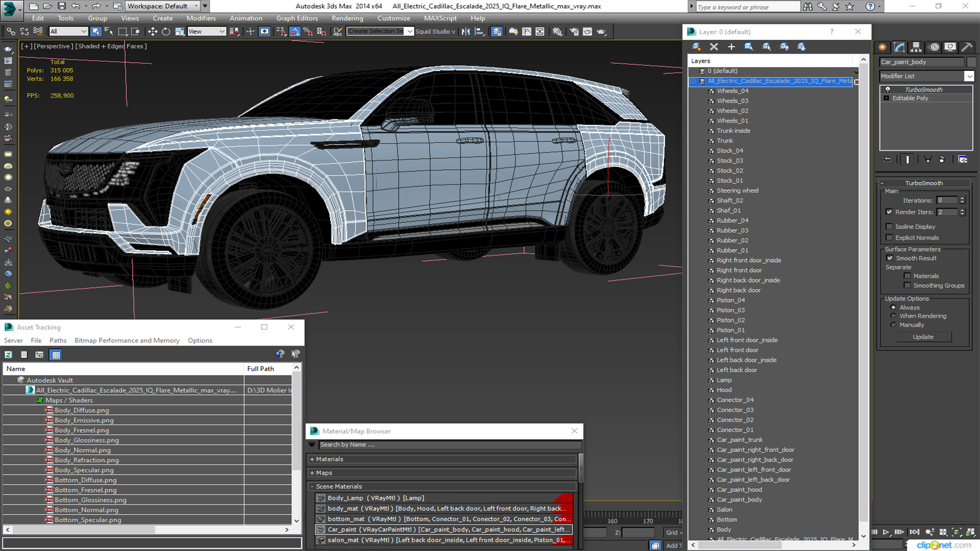Open the Utilities hammer panel tab
This screenshot has width=980, height=551.
tap(966, 47)
